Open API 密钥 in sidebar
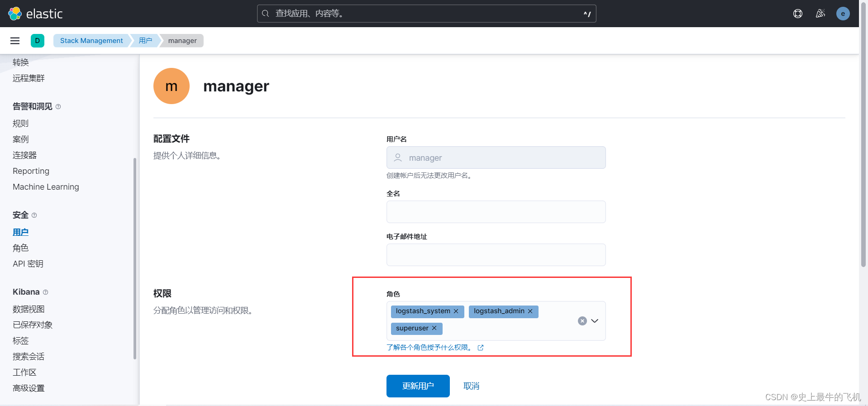Screen dimensions: 868x406 [28, 264]
